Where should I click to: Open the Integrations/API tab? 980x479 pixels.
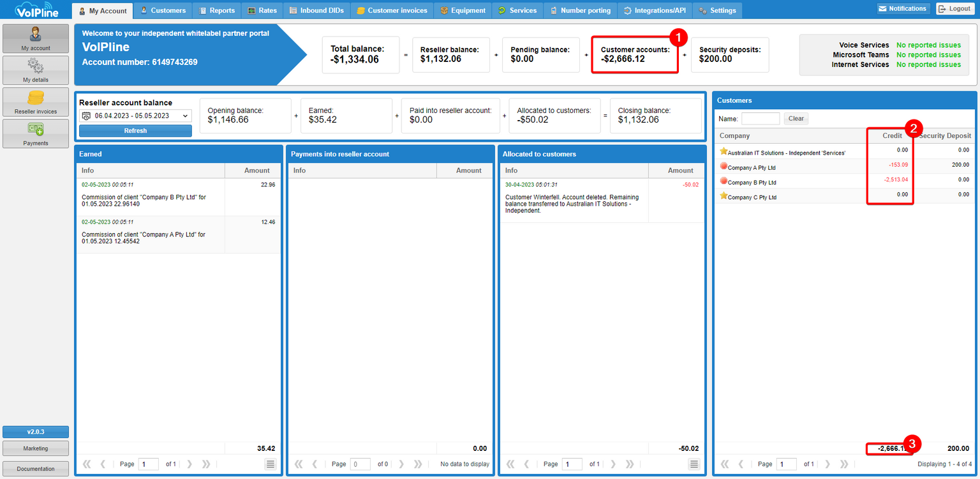(655, 10)
